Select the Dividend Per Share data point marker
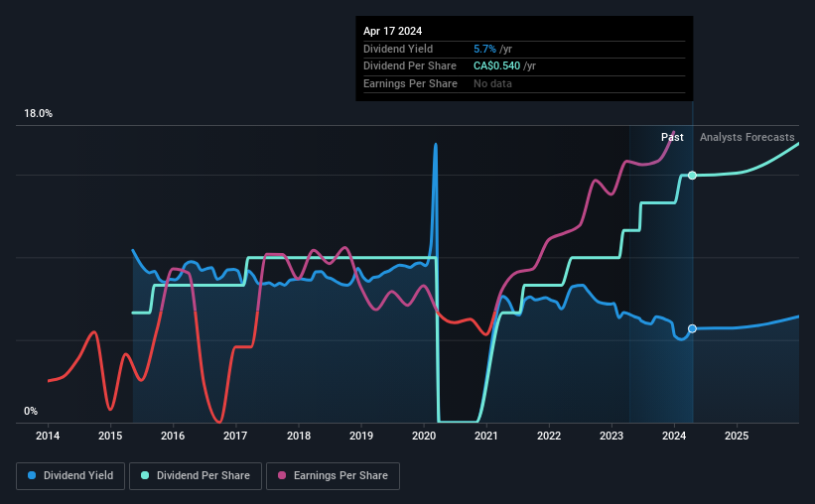815x504 pixels. tap(692, 175)
